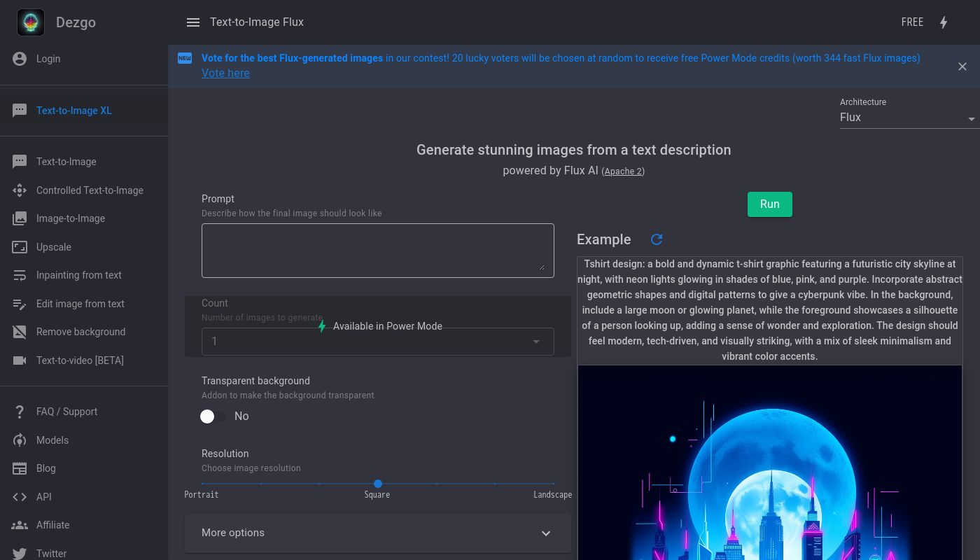Click the Text-to-Image sidebar icon
Image resolution: width=980 pixels, height=560 pixels.
click(x=20, y=162)
